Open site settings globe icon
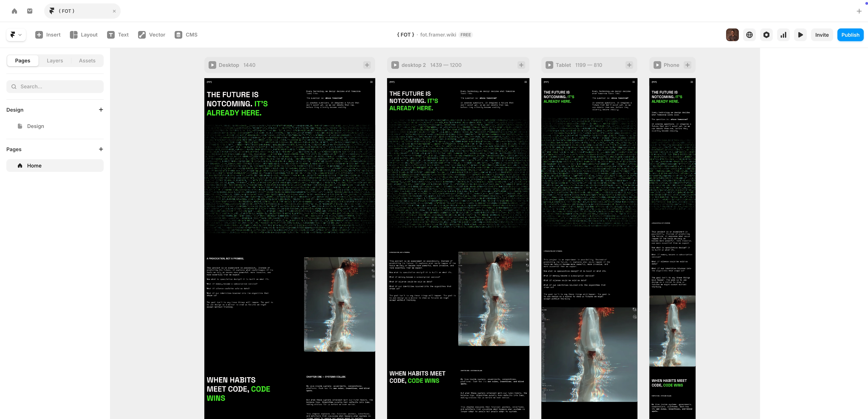 coord(749,35)
